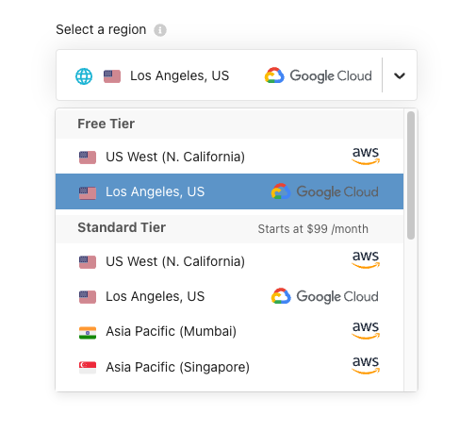Click the India flag next to Mumbai
The height and width of the screenshot is (448, 476).
tap(88, 333)
